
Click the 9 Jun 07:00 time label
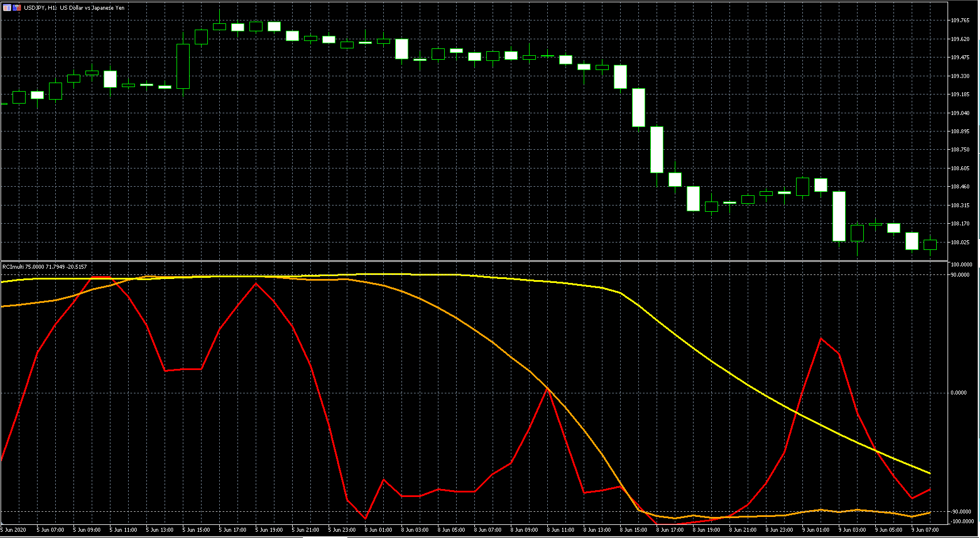925,530
